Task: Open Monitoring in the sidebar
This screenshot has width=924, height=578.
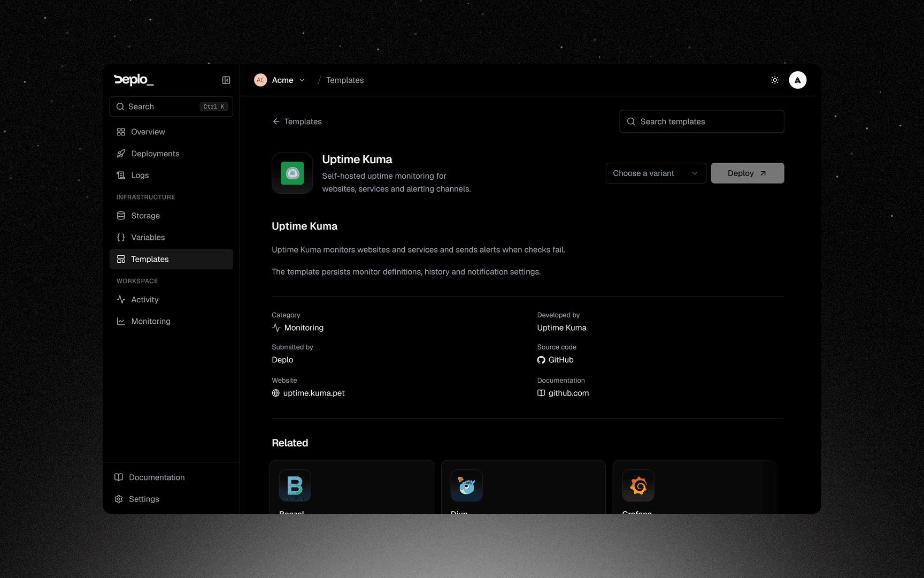Action: coord(171,321)
